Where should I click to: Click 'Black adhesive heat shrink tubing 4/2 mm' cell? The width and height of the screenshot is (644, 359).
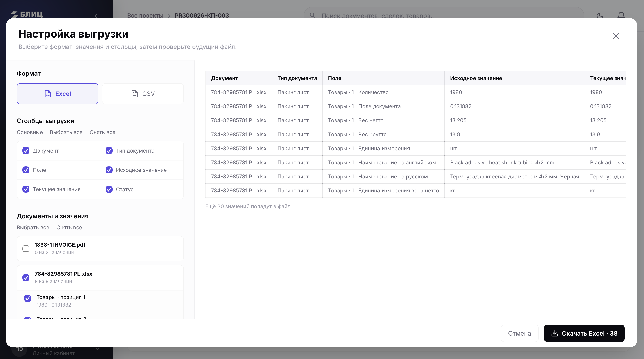tap(515, 163)
